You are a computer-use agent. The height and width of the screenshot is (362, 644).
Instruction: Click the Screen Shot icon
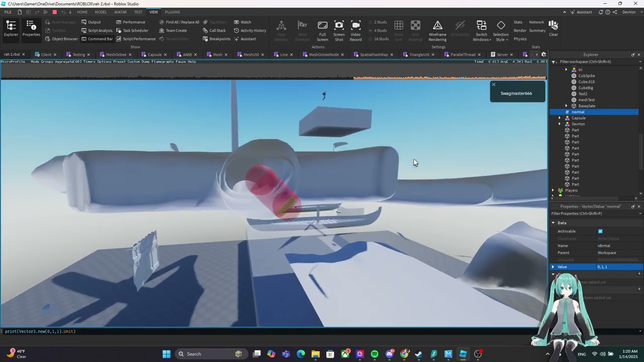pos(339,30)
